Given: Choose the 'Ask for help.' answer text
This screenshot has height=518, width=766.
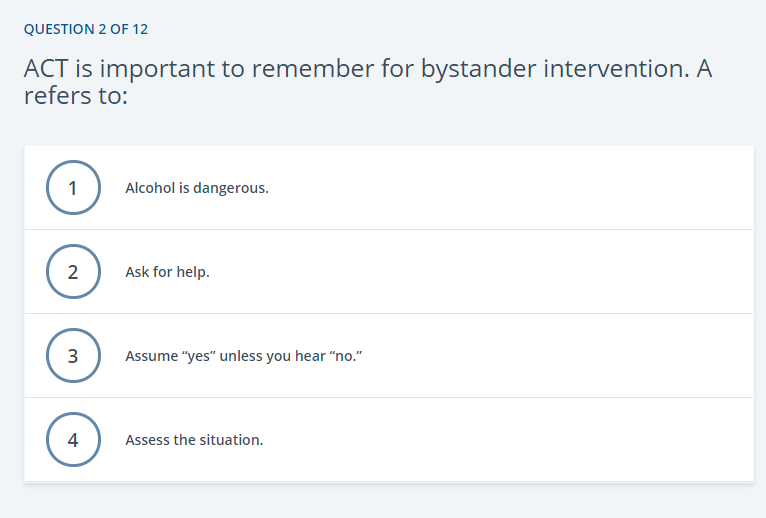Looking at the screenshot, I should click(x=167, y=272).
